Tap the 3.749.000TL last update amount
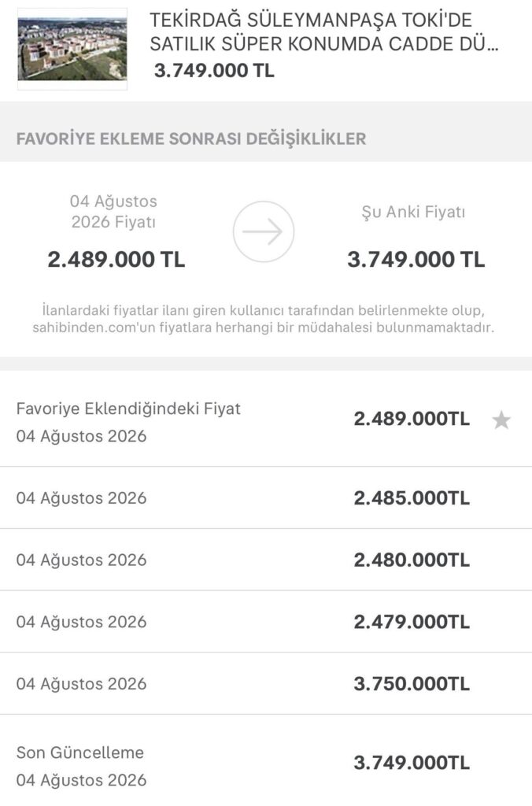Viewport: 532px width, 806px height. click(412, 763)
